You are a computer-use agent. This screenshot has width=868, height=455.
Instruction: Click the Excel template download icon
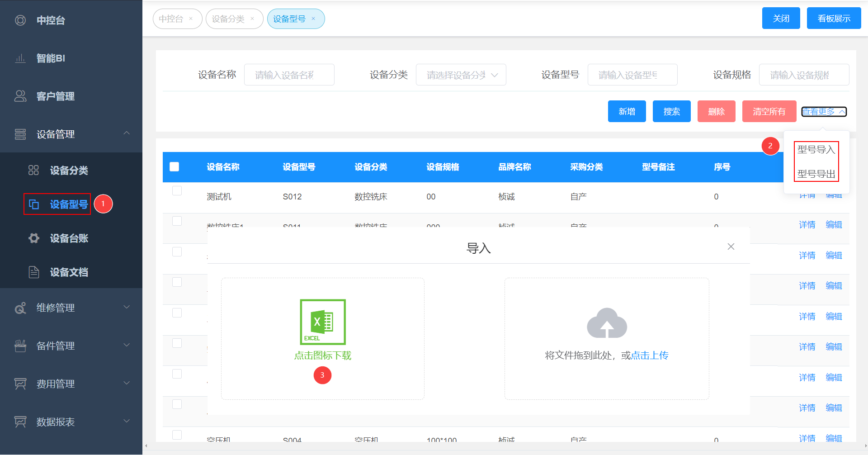coord(323,322)
